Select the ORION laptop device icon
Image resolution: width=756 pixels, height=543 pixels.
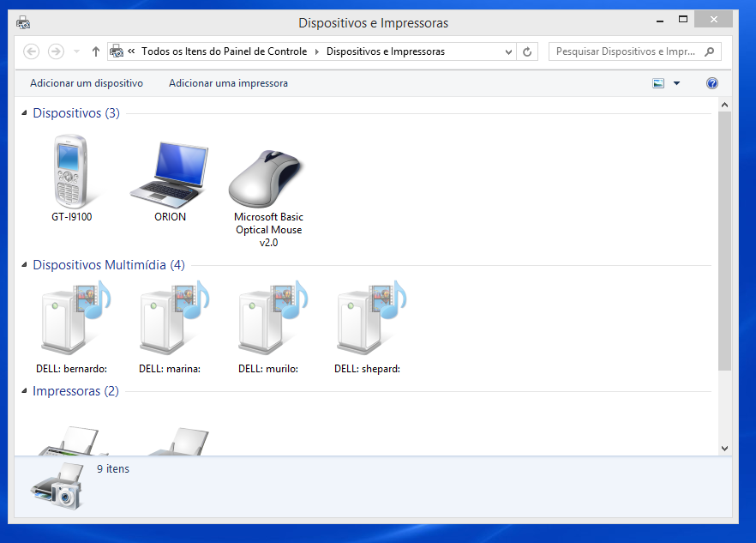tap(170, 172)
